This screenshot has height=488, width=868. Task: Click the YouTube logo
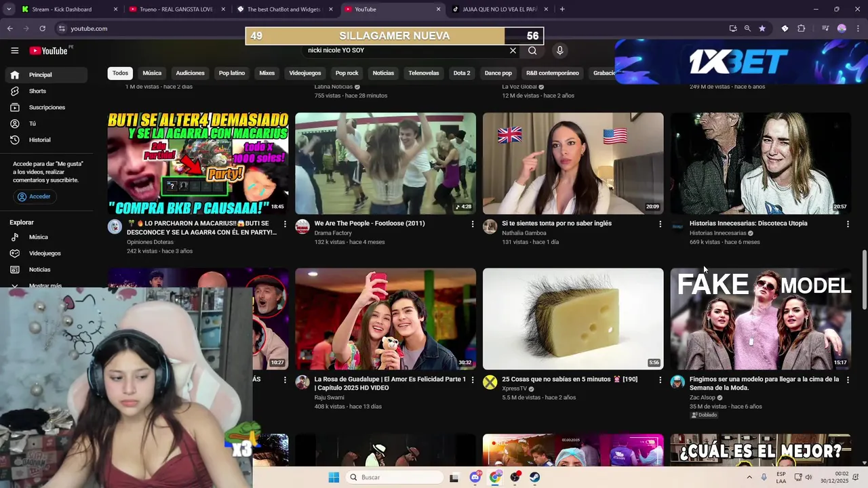click(x=48, y=51)
